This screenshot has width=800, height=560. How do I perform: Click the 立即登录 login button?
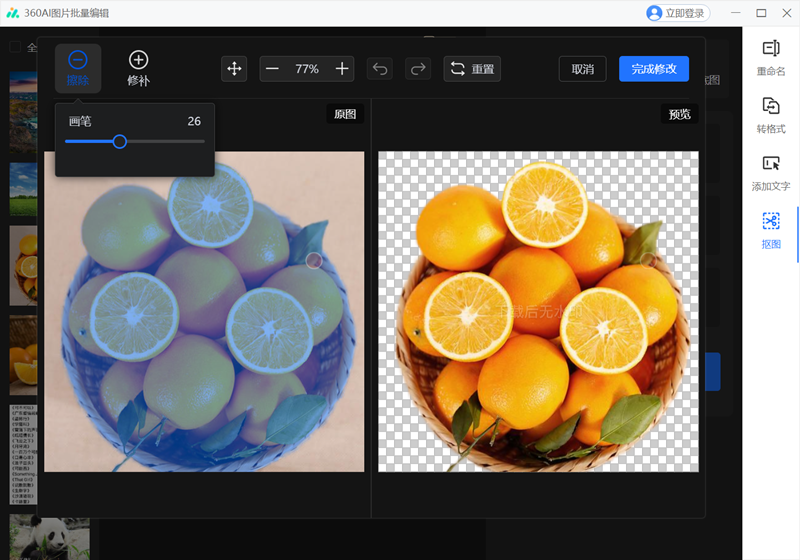677,13
